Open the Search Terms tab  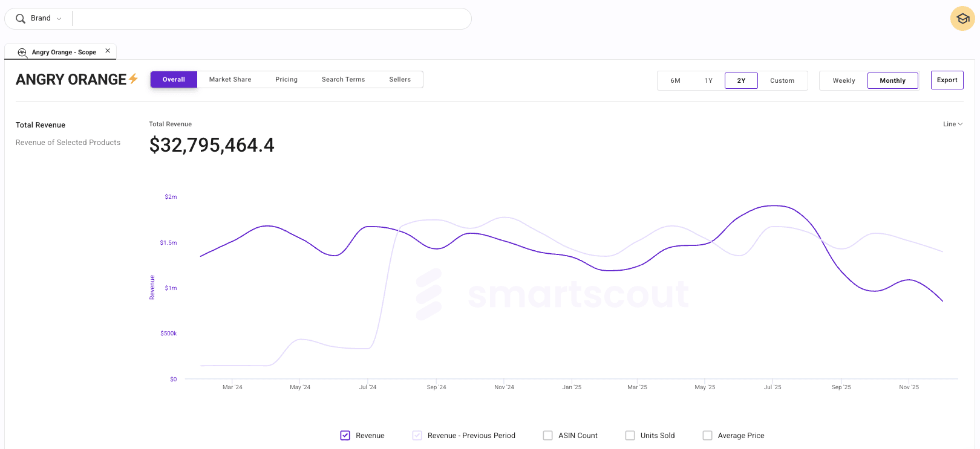coord(343,80)
